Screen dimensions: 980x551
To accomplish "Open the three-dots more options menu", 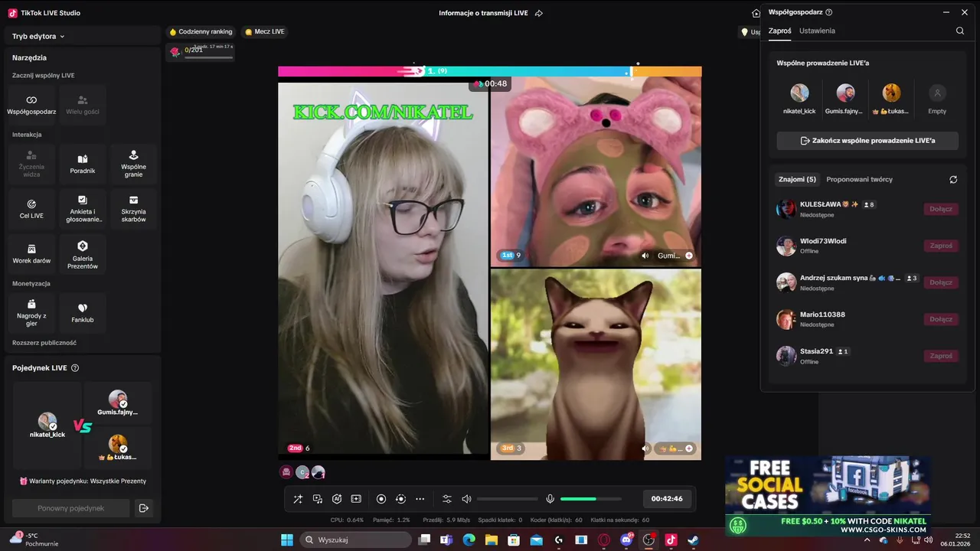I will [420, 499].
